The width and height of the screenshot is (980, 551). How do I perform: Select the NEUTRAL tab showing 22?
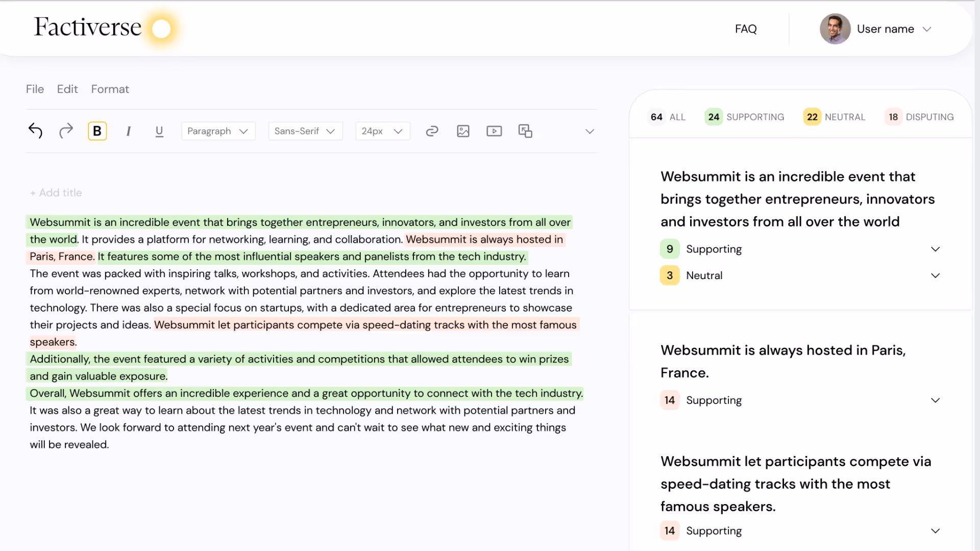(x=834, y=117)
